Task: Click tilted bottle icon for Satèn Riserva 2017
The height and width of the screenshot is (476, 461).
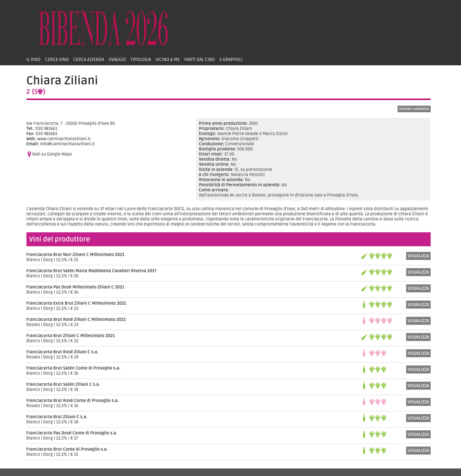Action: coord(364,273)
